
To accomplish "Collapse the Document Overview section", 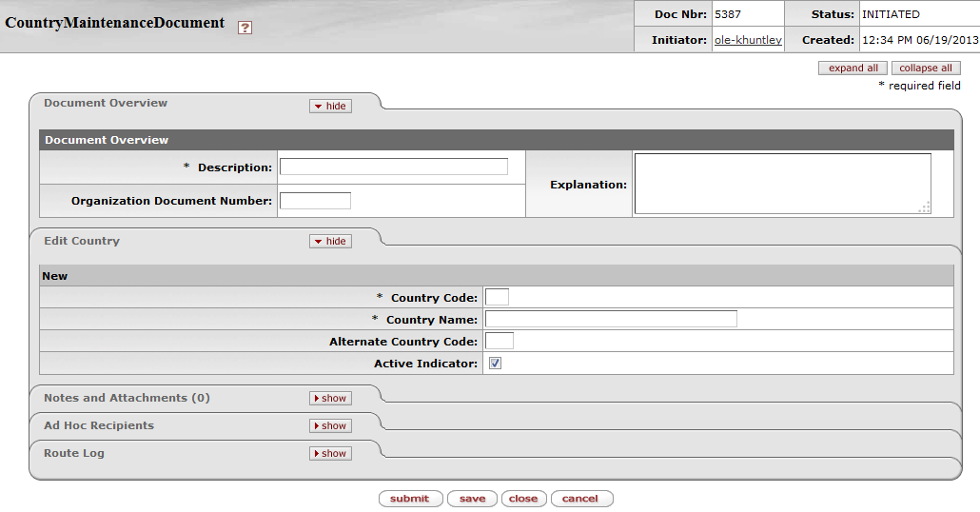I will tap(330, 107).
